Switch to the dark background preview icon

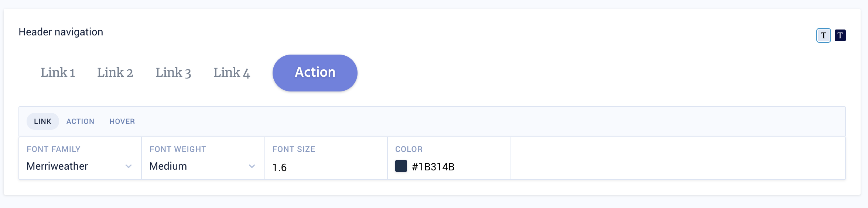(840, 35)
